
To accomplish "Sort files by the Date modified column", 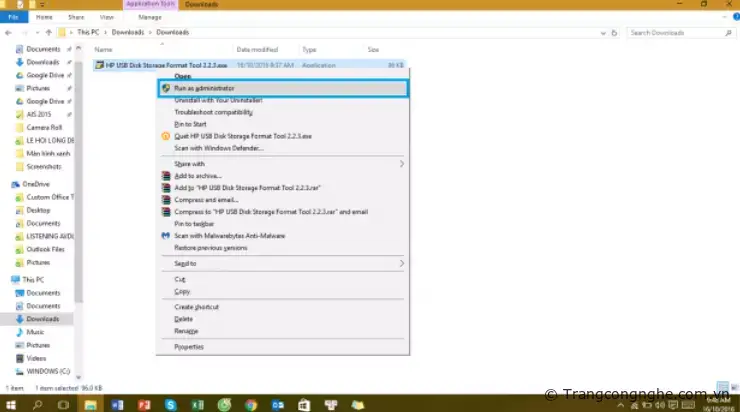I will click(257, 49).
